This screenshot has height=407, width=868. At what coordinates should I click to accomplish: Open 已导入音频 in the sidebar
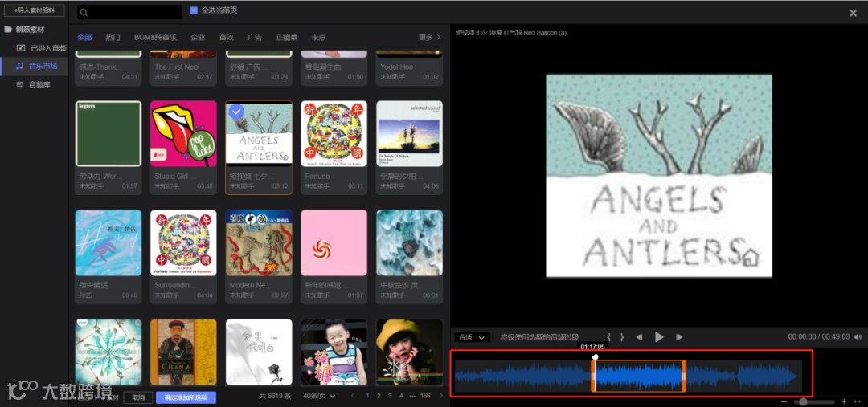42,48
